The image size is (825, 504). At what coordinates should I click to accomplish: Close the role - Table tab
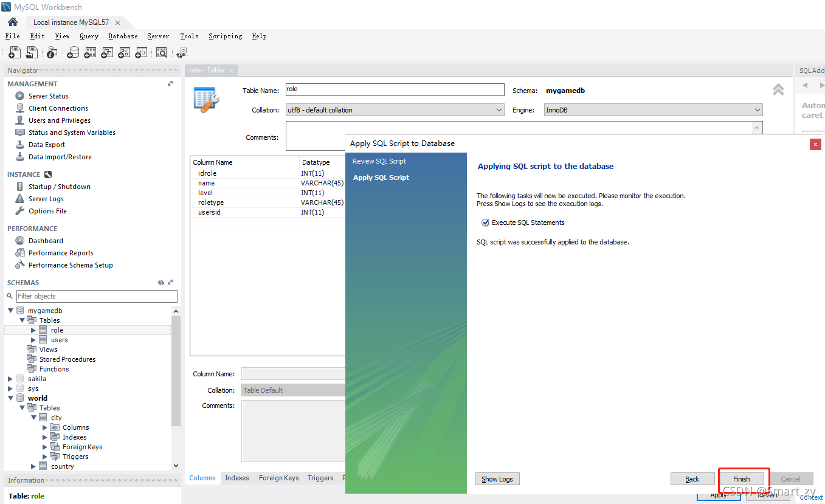pyautogui.click(x=231, y=71)
